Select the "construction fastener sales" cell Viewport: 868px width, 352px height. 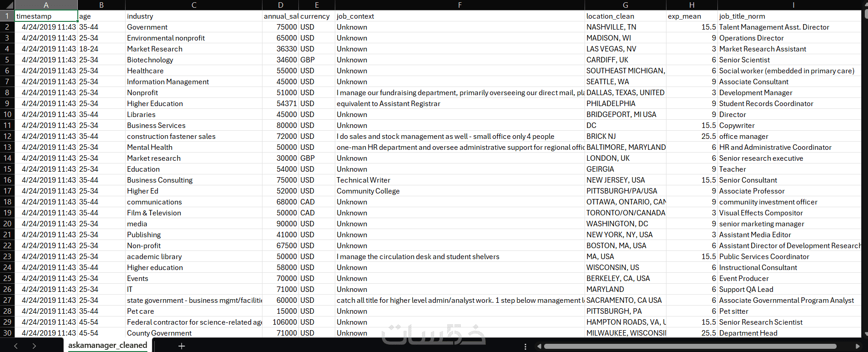[x=194, y=136]
